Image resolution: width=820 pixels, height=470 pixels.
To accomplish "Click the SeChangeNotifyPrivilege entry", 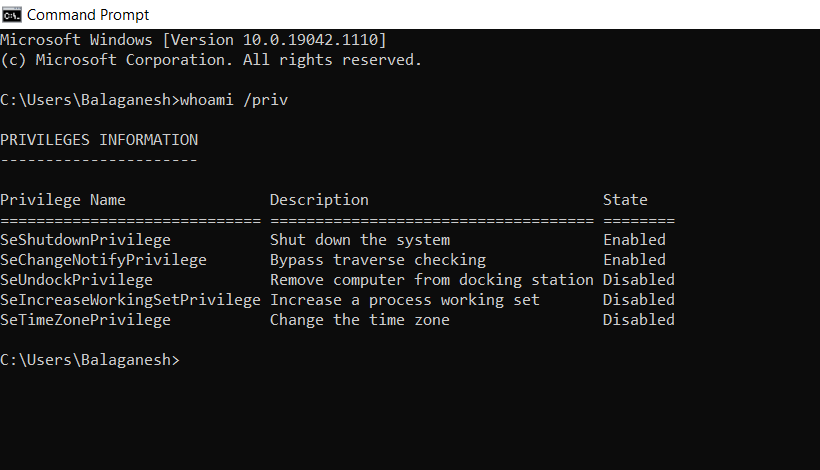I will click(104, 260).
